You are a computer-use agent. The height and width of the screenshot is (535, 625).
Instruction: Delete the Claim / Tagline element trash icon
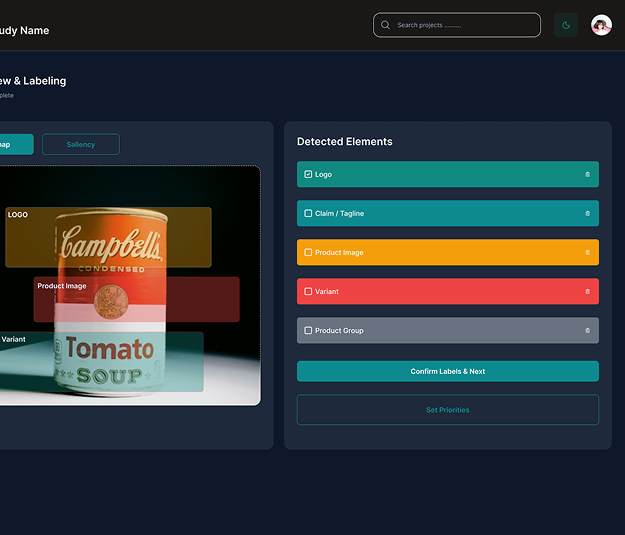tap(587, 213)
